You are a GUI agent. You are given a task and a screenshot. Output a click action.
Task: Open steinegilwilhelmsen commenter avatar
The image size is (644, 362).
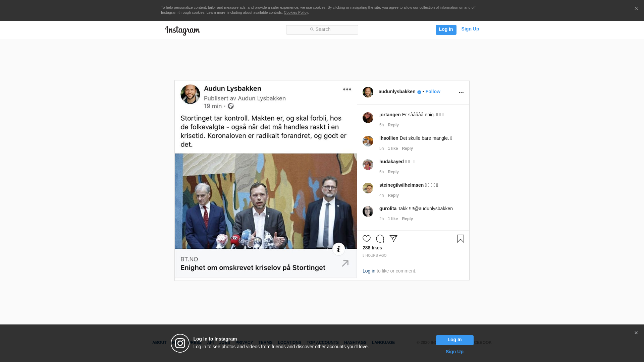tap(368, 188)
